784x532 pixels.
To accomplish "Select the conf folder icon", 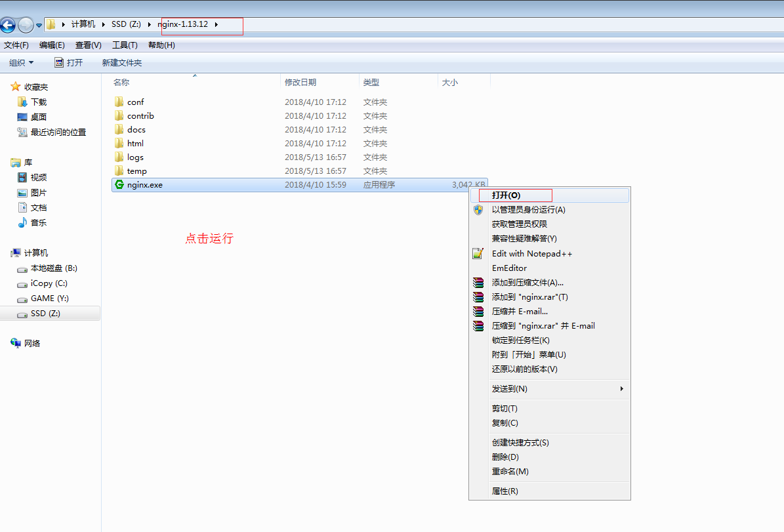I will pyautogui.click(x=119, y=102).
